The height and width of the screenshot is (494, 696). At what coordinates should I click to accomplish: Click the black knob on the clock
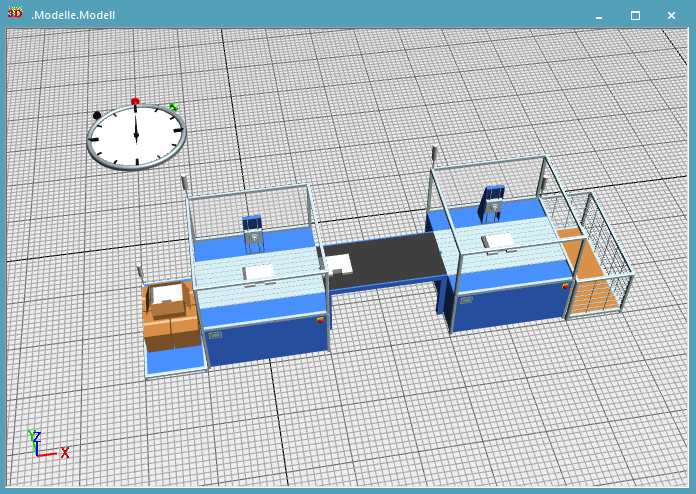(97, 115)
